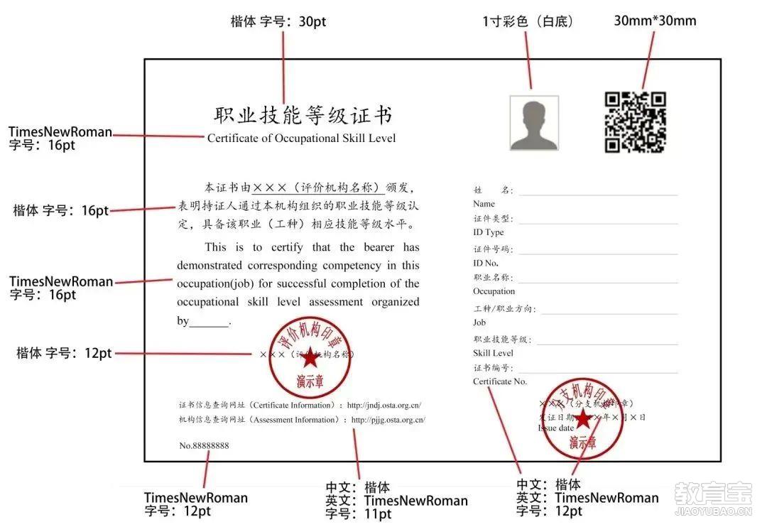Click the No.88888888 serial number

pos(204,446)
